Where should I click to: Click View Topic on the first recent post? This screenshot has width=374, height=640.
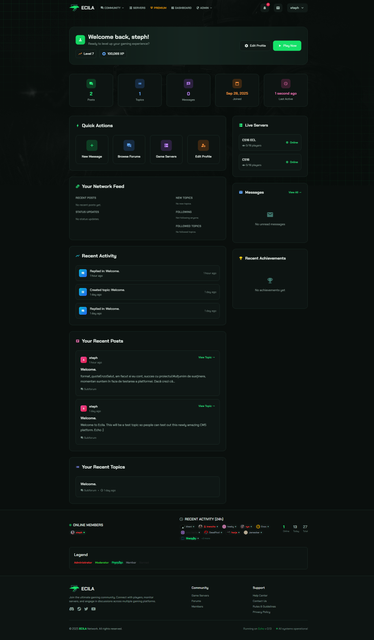coord(207,357)
